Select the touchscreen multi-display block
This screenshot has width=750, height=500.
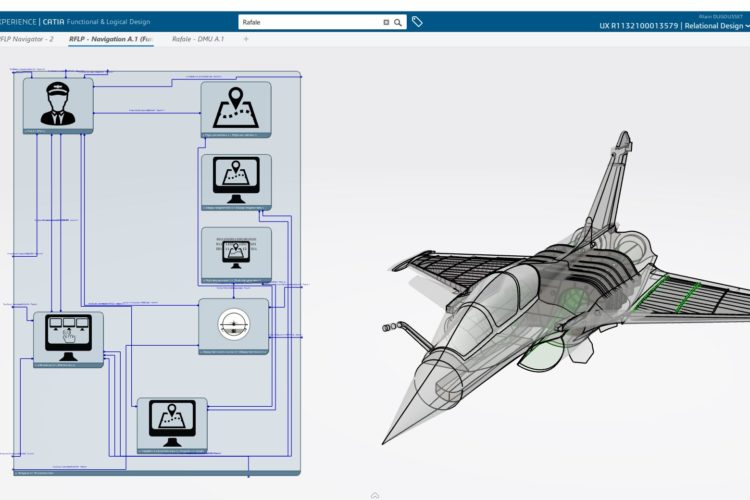(x=68, y=339)
